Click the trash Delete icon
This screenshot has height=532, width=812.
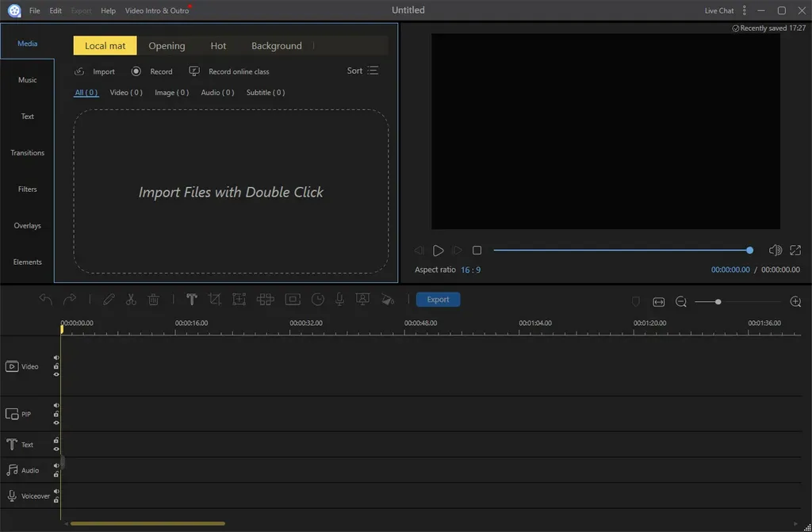coord(154,300)
